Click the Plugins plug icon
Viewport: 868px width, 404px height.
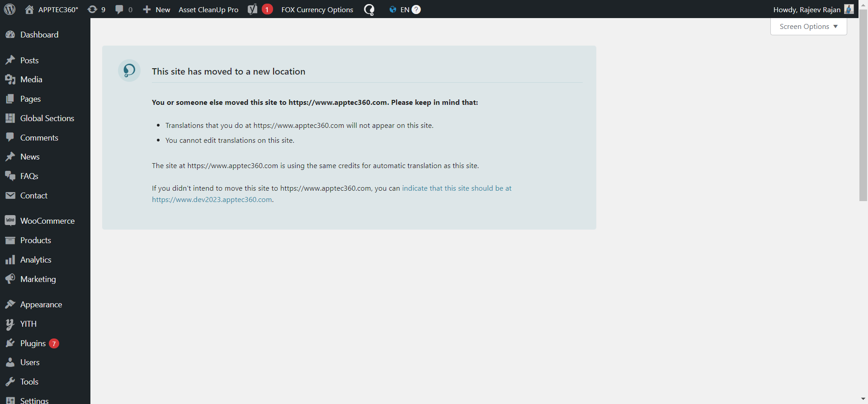(x=10, y=343)
